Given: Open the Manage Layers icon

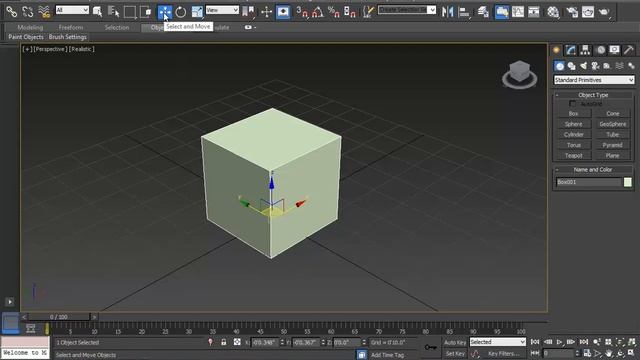Looking at the screenshot, I should click(483, 12).
